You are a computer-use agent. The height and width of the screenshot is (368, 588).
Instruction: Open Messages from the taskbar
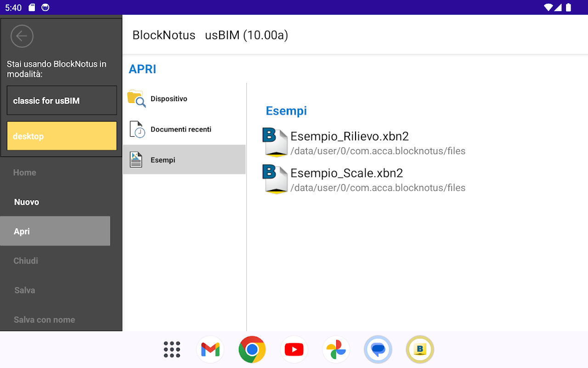(x=378, y=350)
